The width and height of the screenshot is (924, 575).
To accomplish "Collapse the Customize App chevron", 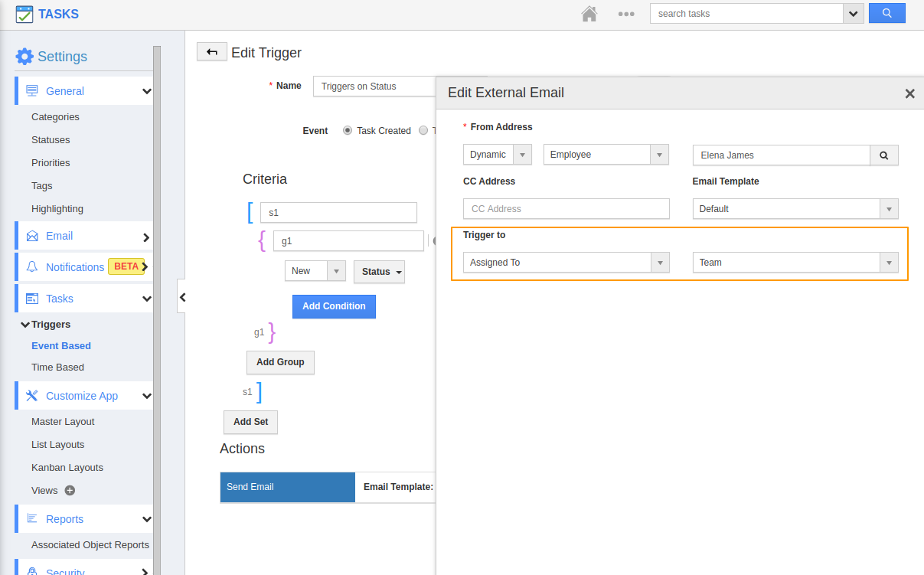I will pyautogui.click(x=146, y=396).
